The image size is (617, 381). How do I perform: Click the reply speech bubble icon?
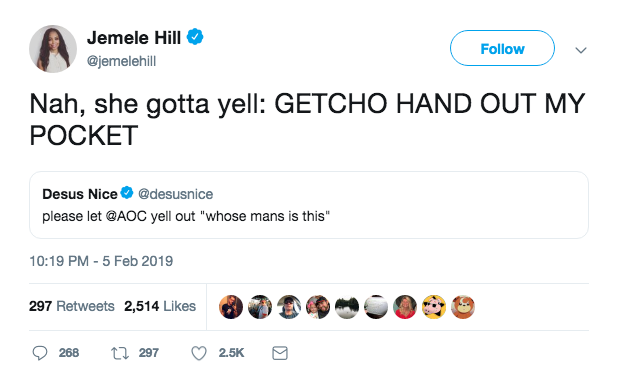point(40,353)
